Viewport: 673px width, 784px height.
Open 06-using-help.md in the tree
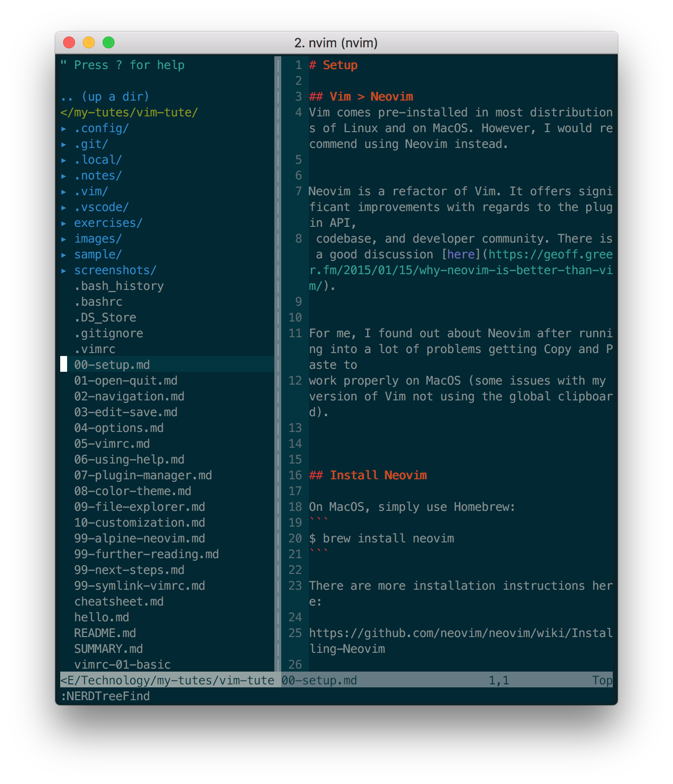click(129, 460)
